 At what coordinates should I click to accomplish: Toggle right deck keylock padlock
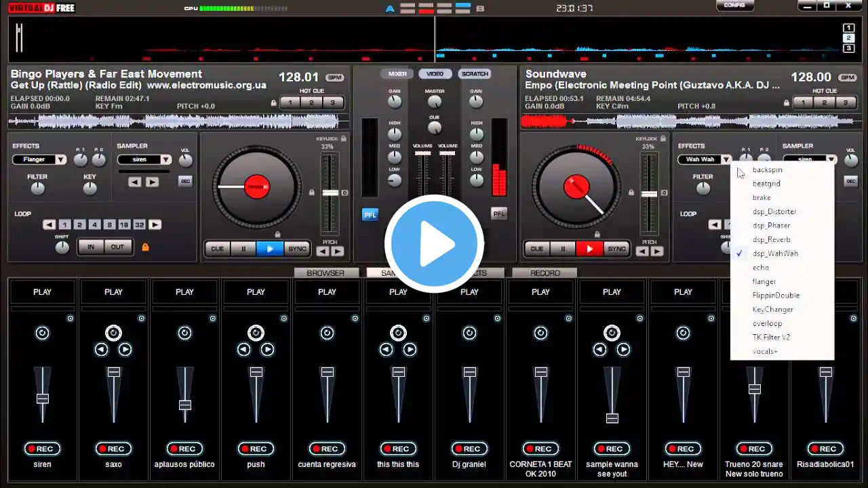tap(664, 138)
